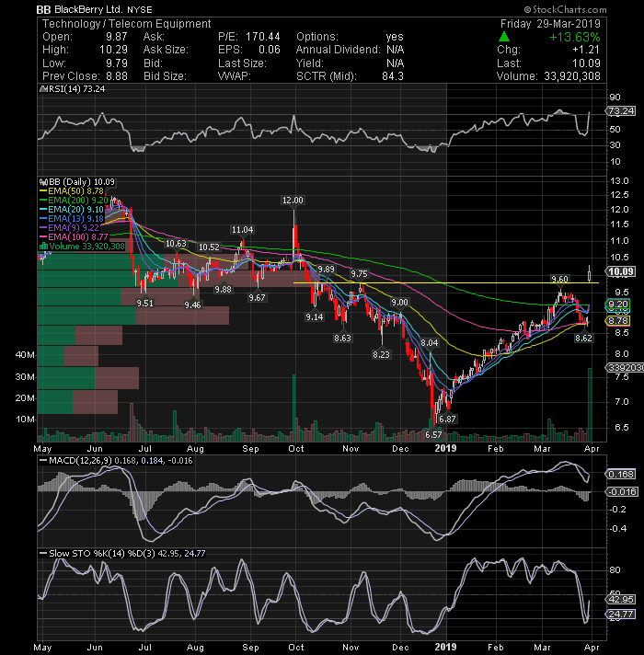
Task: Click the tall March 29 volume bar
Action: [x=590, y=405]
